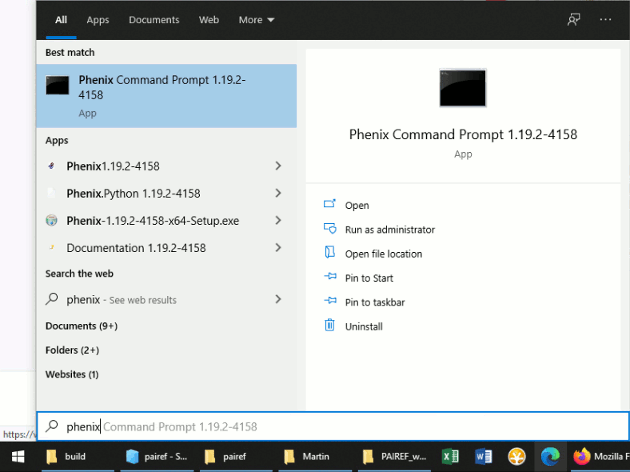
Task: Choose Run as administrator
Action: 390,229
